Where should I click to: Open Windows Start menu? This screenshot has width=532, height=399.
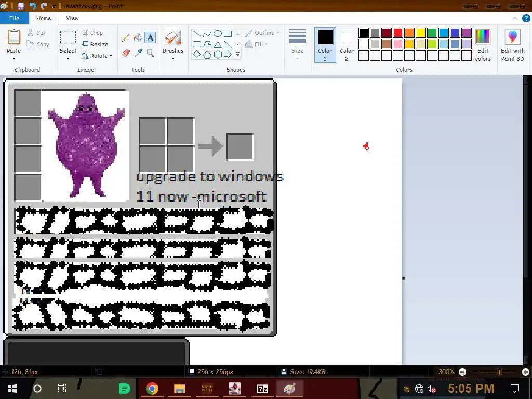pyautogui.click(x=12, y=388)
